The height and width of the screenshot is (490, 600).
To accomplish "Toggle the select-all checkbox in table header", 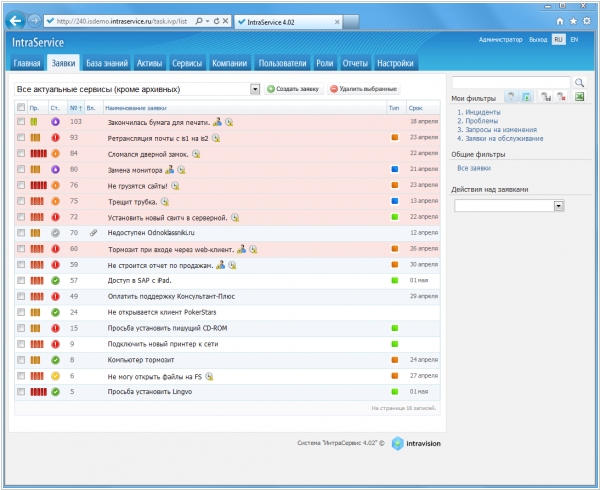I will pyautogui.click(x=20, y=105).
